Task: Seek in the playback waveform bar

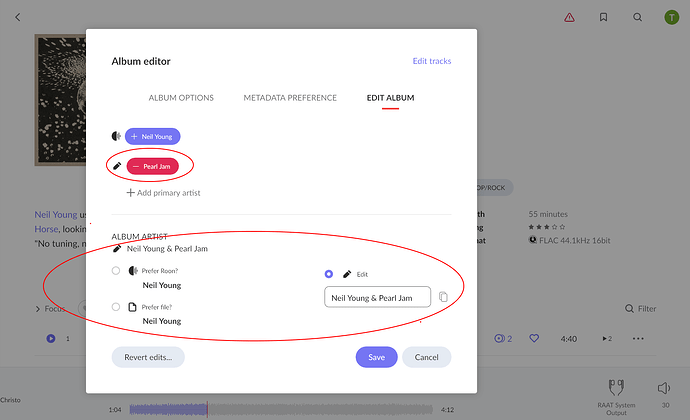Action: click(281, 409)
